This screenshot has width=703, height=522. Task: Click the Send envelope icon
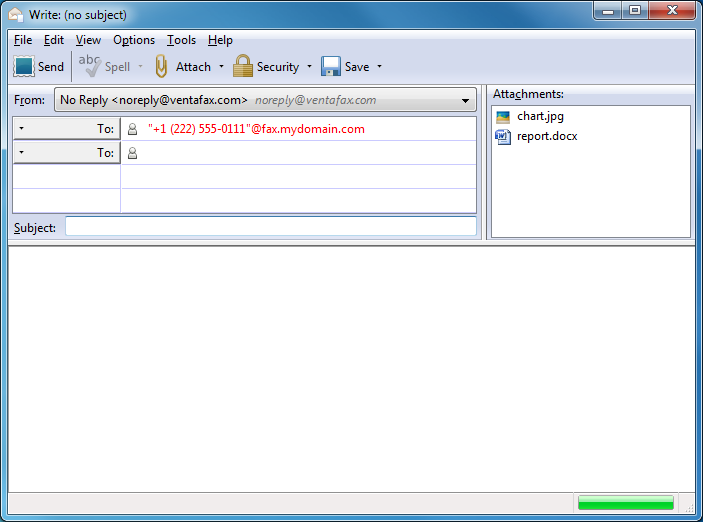click(x=24, y=66)
